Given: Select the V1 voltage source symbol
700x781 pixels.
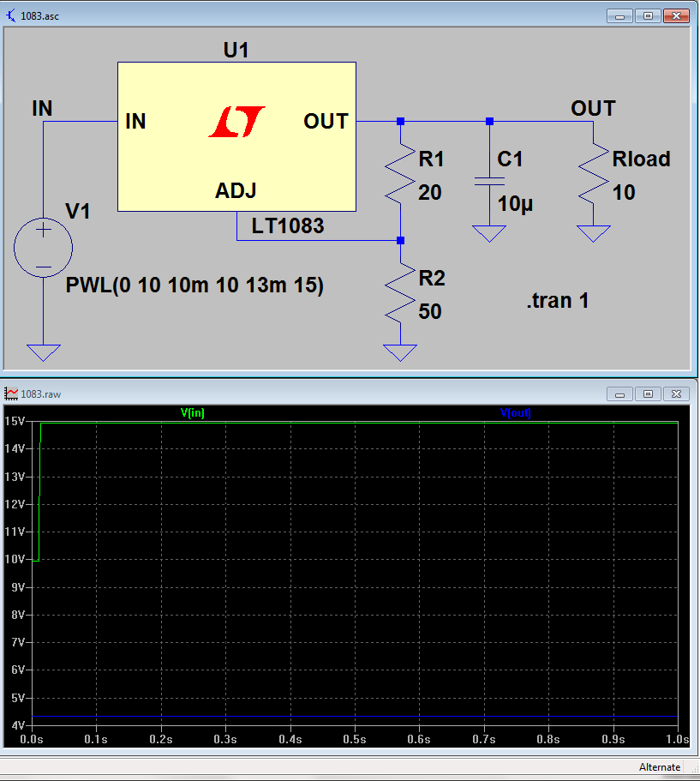Looking at the screenshot, I should 44,247.
